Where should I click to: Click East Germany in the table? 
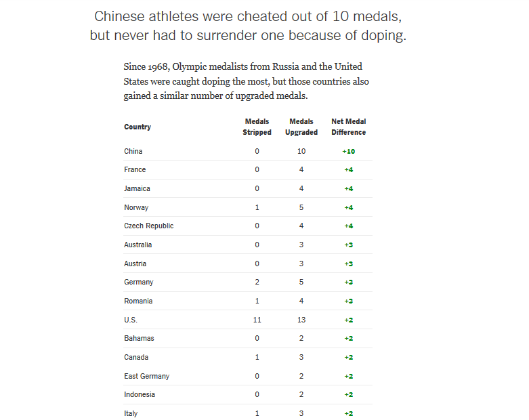click(x=146, y=376)
